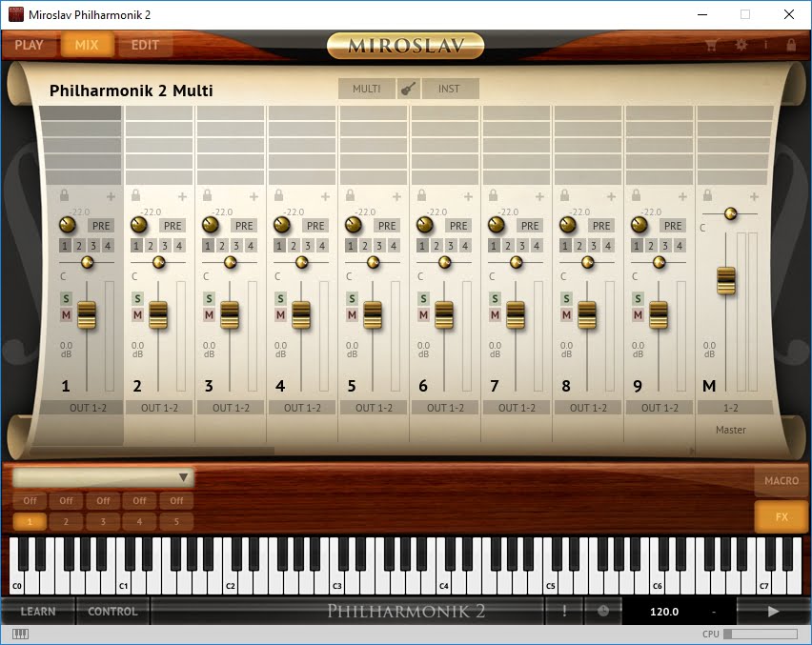Click the orange FX button
Screen dimensions: 812x645
[782, 516]
